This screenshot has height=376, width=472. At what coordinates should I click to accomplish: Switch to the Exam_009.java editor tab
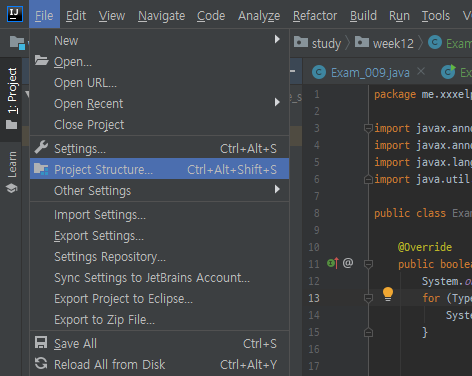pyautogui.click(x=370, y=72)
